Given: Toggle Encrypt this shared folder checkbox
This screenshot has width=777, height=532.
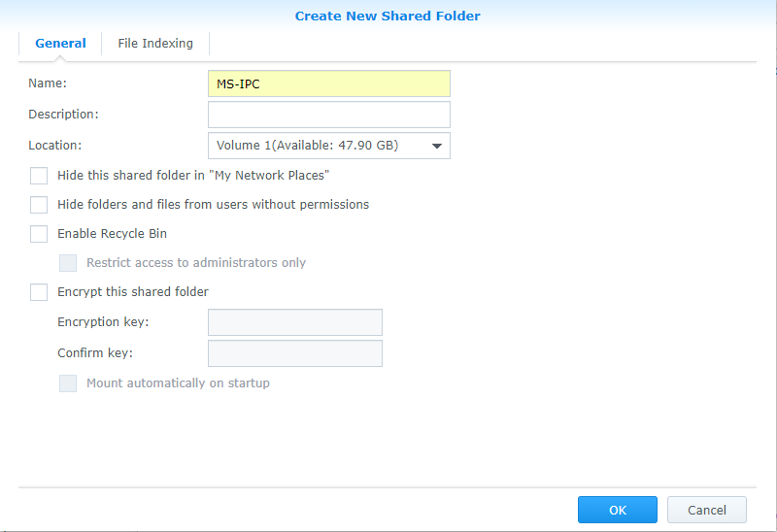Looking at the screenshot, I should (39, 292).
